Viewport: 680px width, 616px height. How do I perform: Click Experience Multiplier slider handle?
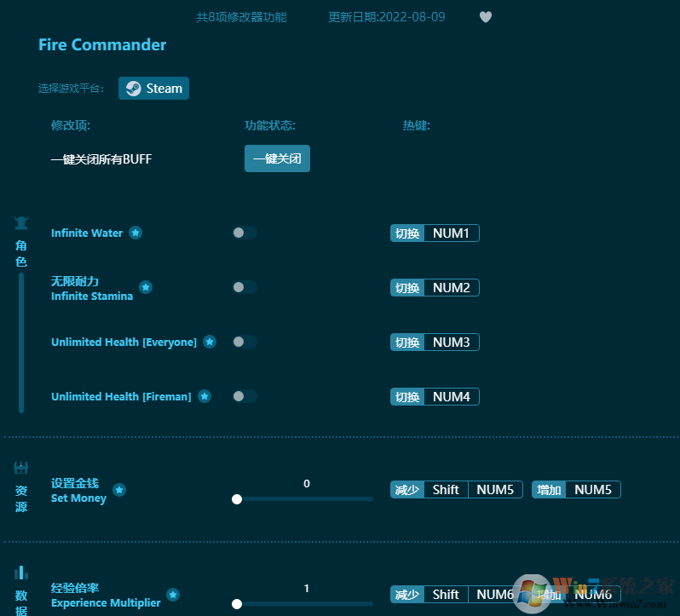click(237, 604)
